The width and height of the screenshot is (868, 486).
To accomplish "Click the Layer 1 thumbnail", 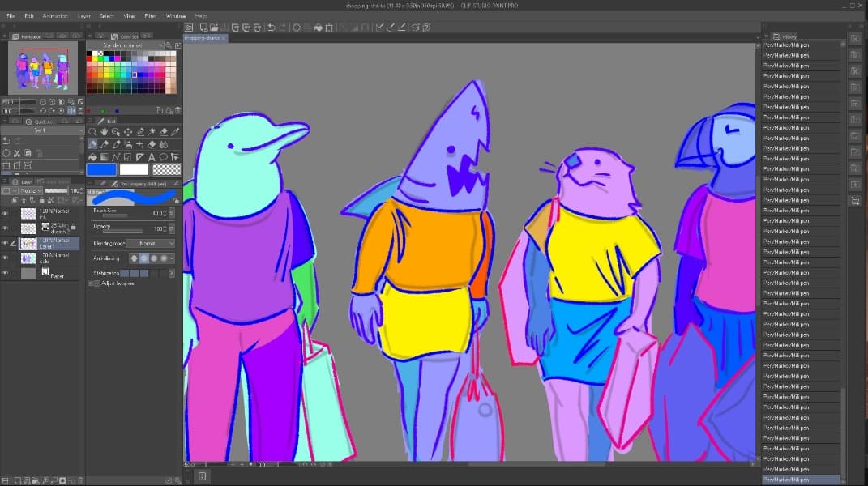I will click(x=28, y=243).
